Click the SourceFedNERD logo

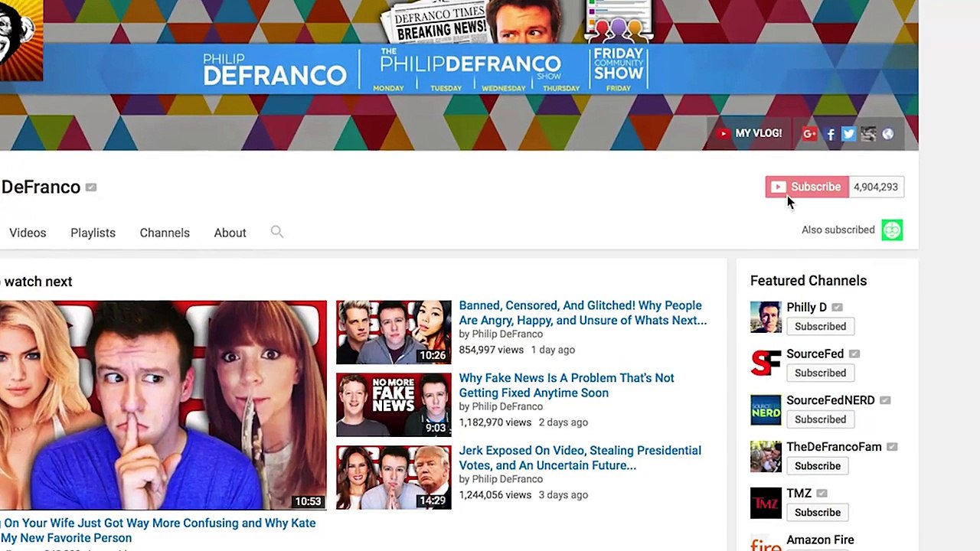(766, 410)
